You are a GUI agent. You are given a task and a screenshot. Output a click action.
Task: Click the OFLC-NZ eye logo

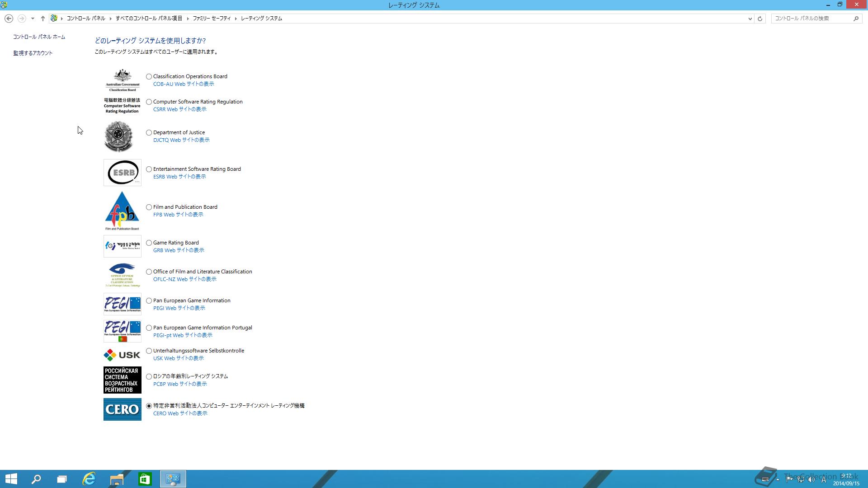[x=122, y=275]
